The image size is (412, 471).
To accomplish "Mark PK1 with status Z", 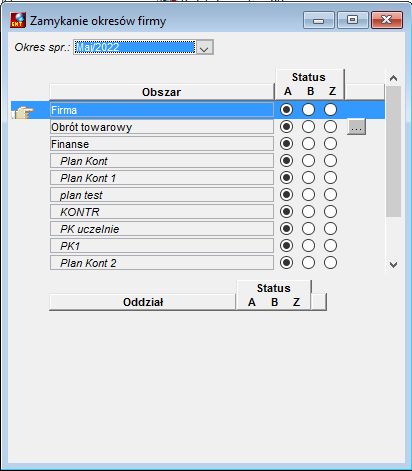I will pos(330,246).
